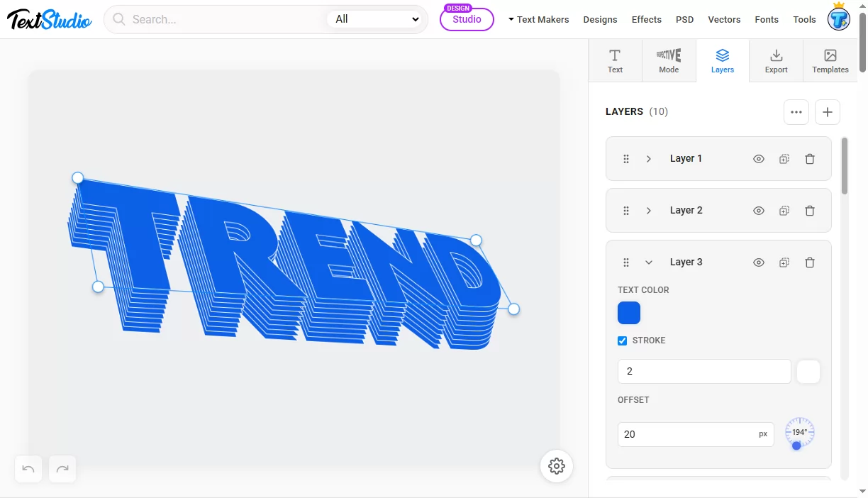Click bottom-left perspective handle of TREND text
Viewport: 868px width, 498px height.
(99, 287)
